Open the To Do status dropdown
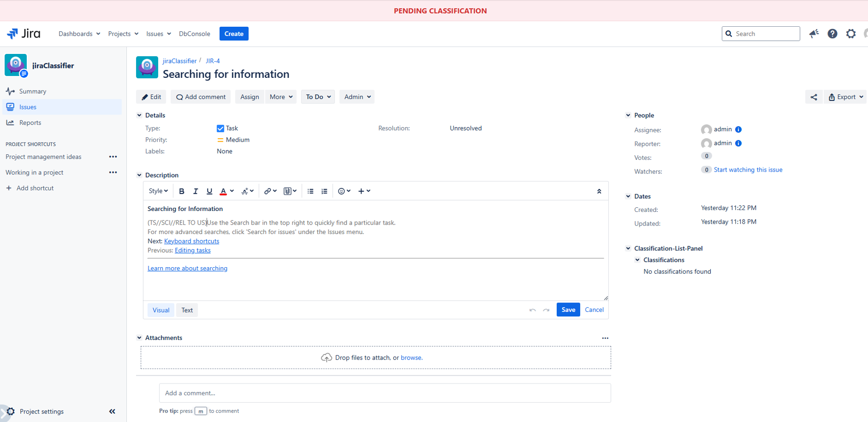868x422 pixels. [x=317, y=97]
